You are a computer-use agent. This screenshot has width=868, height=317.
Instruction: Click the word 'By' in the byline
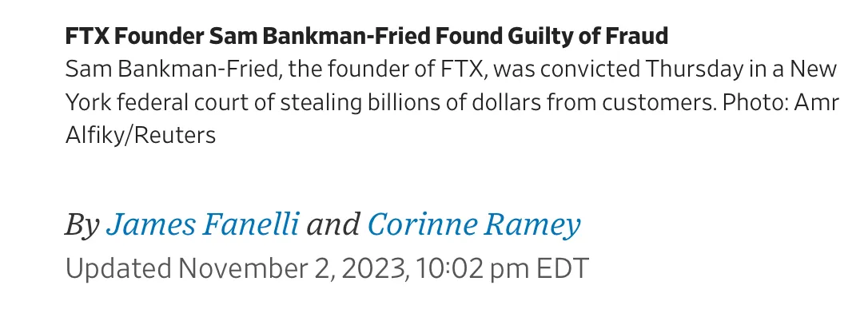pyautogui.click(x=82, y=226)
